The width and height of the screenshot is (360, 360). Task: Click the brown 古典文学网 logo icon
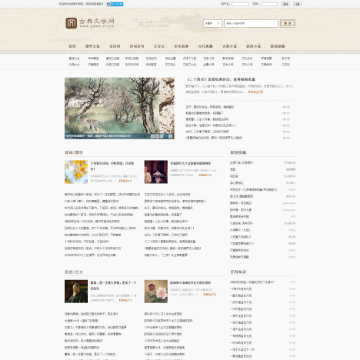coord(71,23)
